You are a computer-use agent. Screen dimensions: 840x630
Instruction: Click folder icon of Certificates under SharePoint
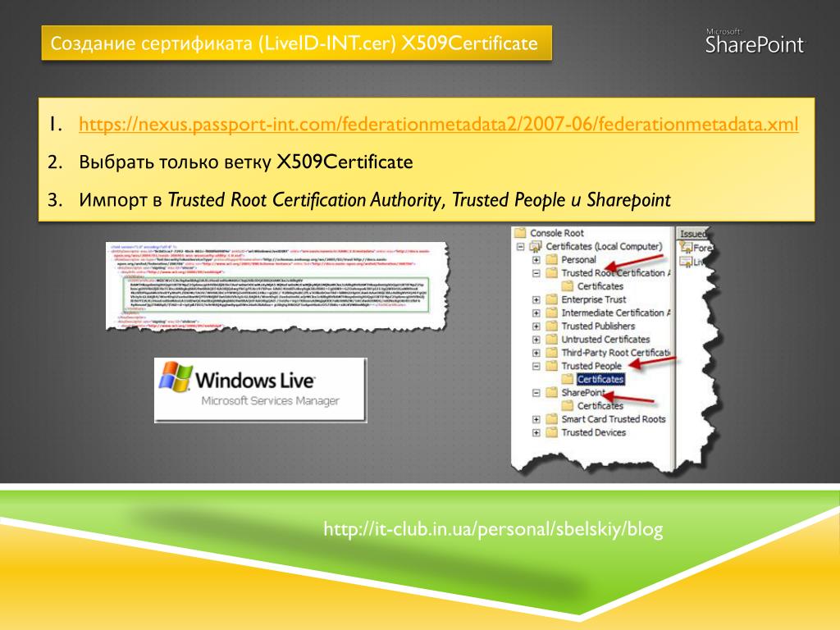point(568,406)
